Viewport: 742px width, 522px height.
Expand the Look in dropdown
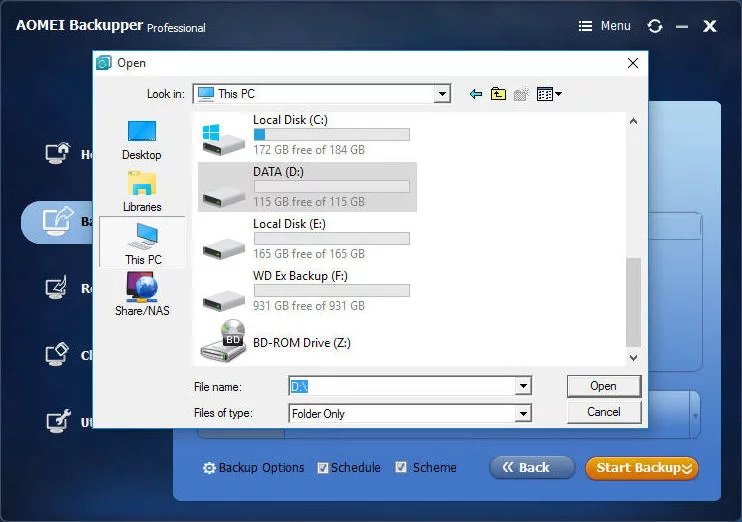442,94
